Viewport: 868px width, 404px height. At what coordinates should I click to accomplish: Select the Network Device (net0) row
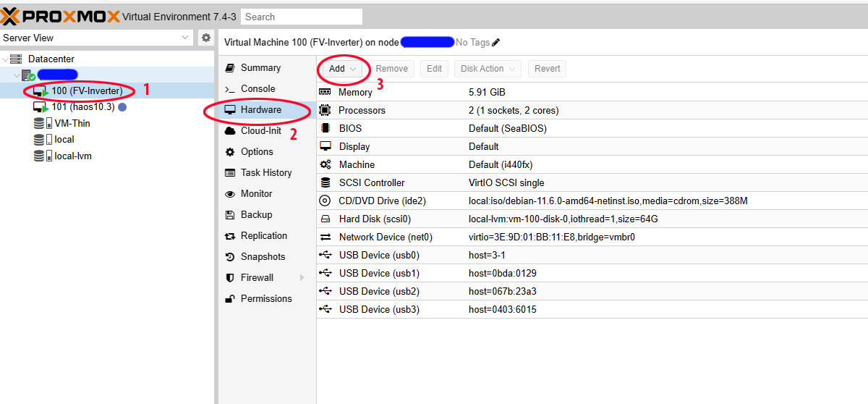pos(592,237)
